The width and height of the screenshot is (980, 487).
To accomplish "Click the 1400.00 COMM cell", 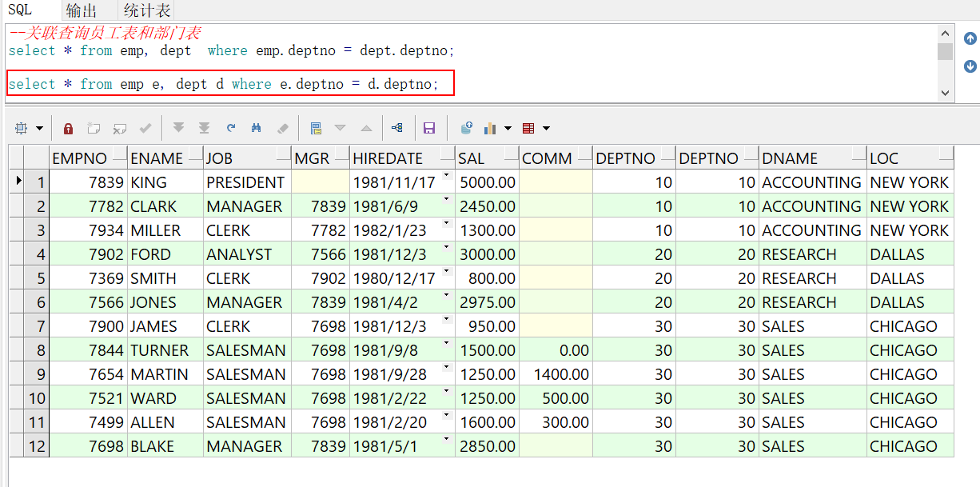I will 556,373.
